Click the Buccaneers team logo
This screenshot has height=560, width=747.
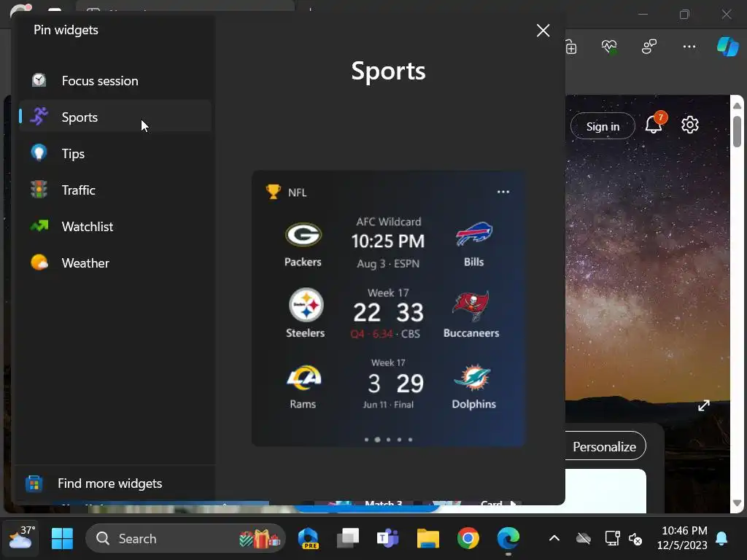pos(471,306)
